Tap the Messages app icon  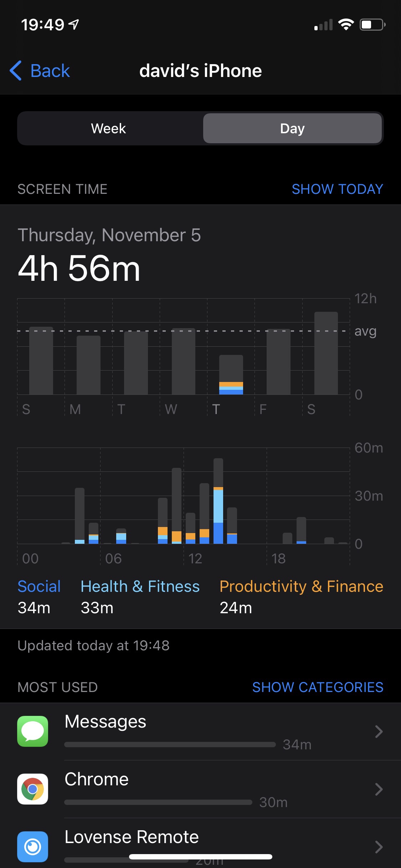click(32, 731)
